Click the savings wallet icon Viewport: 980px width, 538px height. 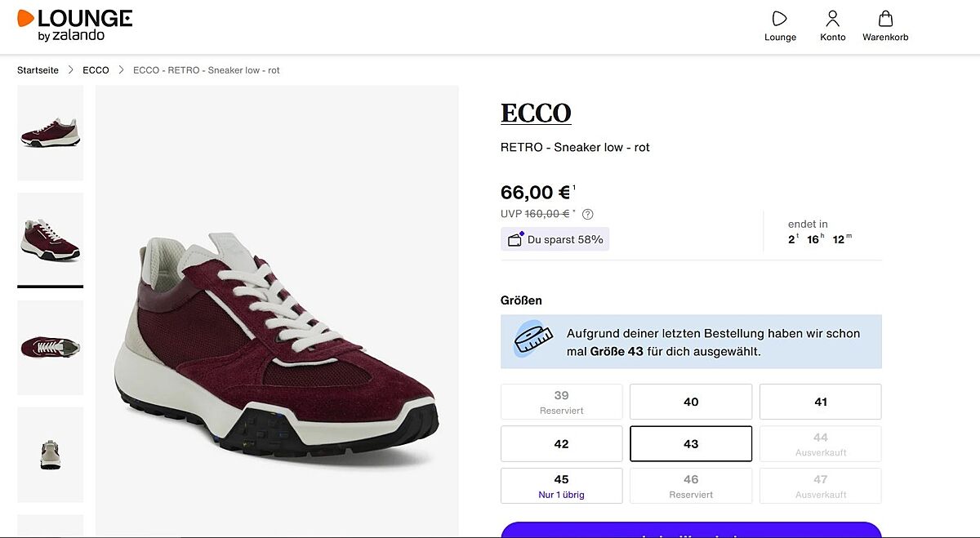coord(515,239)
